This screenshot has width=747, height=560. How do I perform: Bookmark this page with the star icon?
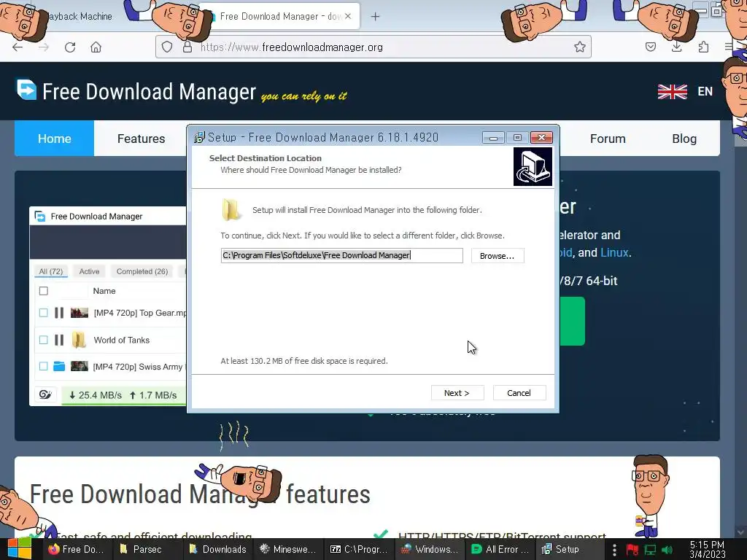pyautogui.click(x=579, y=47)
